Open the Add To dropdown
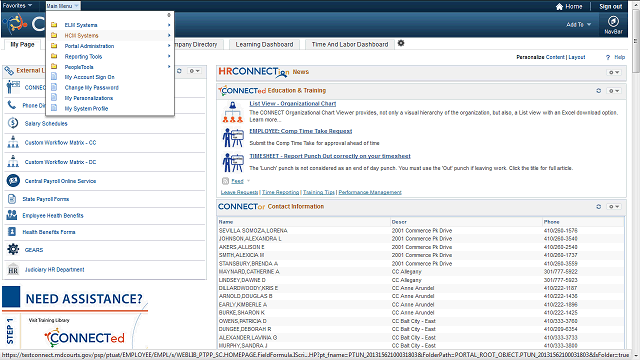640x360 pixels. (578, 24)
